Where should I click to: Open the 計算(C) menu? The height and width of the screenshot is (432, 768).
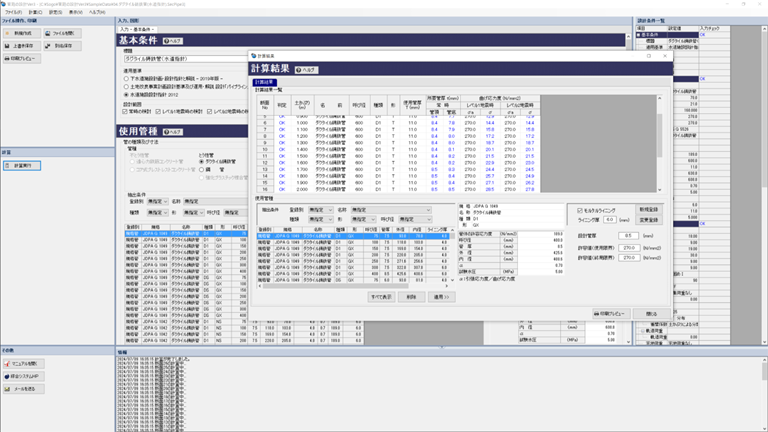tap(35, 12)
